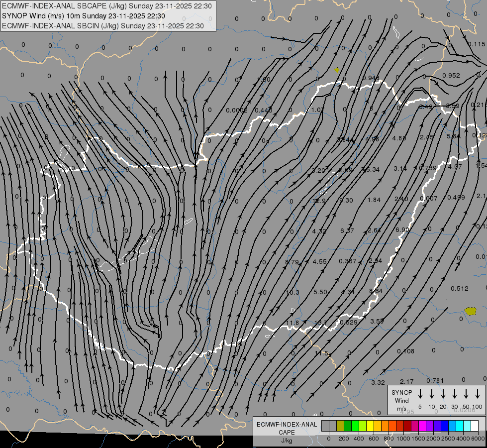Click the '3.32' CAPE value on map

pyautogui.click(x=378, y=383)
